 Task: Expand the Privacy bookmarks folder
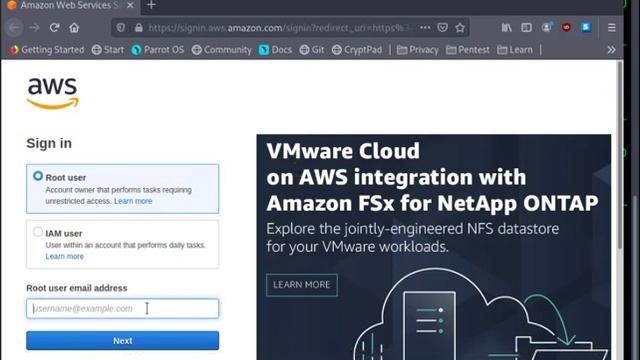click(x=418, y=50)
